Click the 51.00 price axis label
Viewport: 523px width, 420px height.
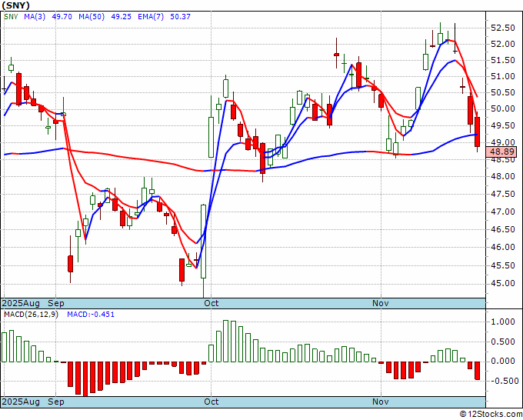coord(503,76)
